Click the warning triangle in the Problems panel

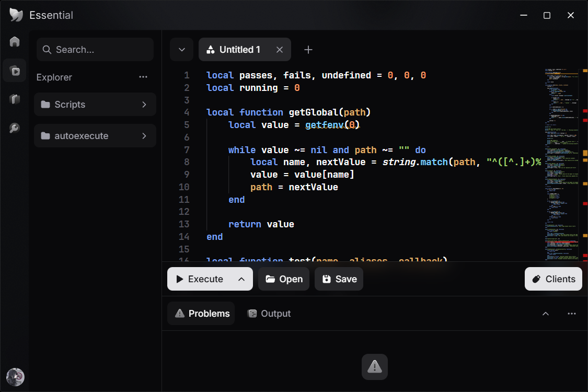coord(375,366)
